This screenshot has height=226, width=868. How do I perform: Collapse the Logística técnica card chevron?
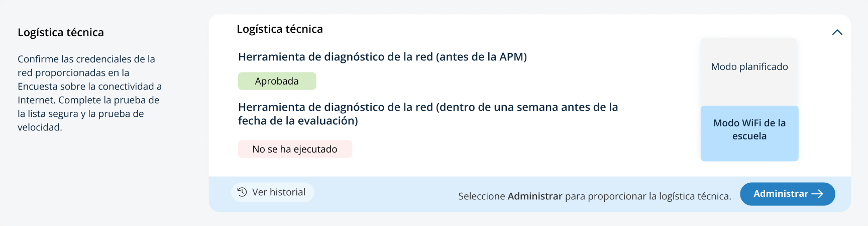837,32
